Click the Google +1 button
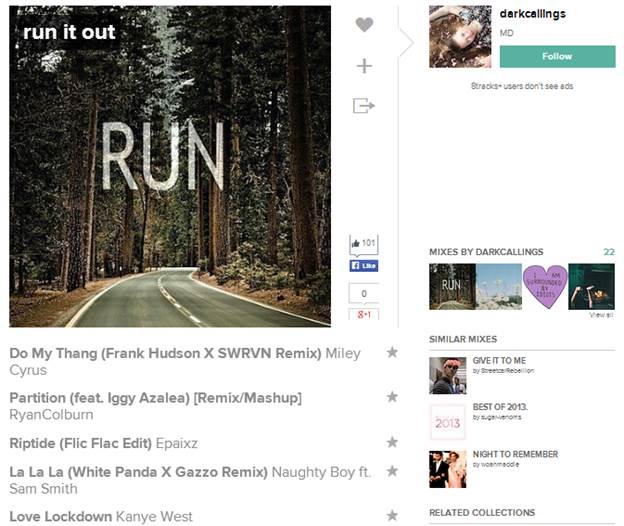The width and height of the screenshot is (624, 526). 364,314
